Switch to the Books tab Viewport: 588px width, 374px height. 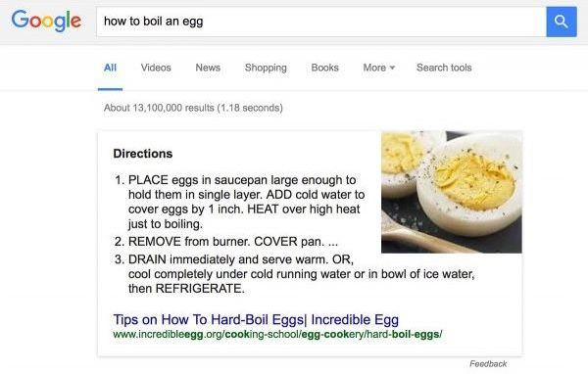pos(324,68)
